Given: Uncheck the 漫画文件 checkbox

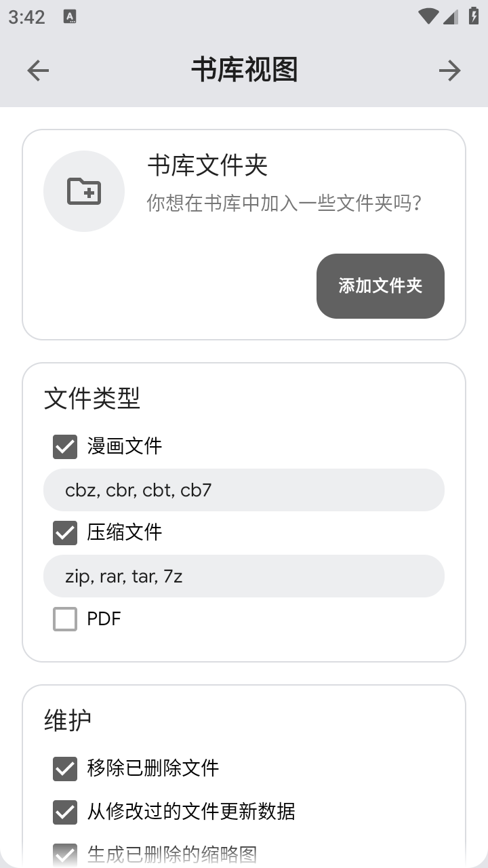Looking at the screenshot, I should [65, 447].
